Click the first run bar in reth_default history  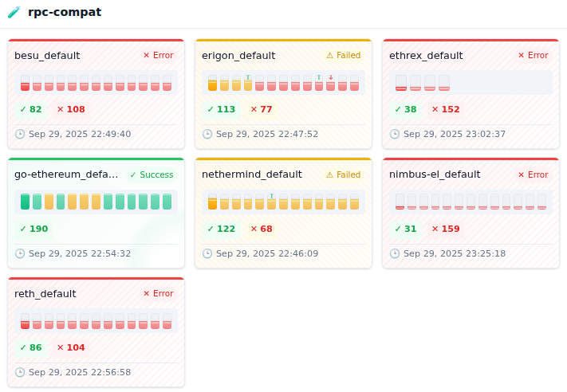click(25, 321)
